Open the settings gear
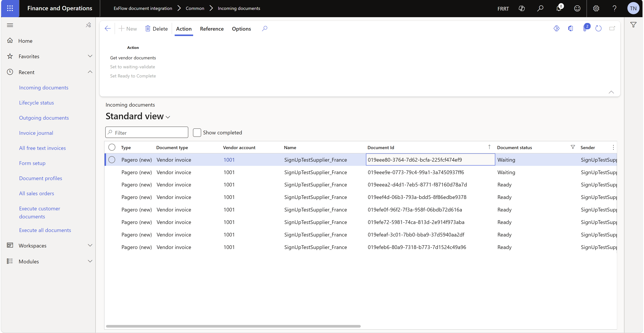The image size is (644, 333). tap(596, 9)
